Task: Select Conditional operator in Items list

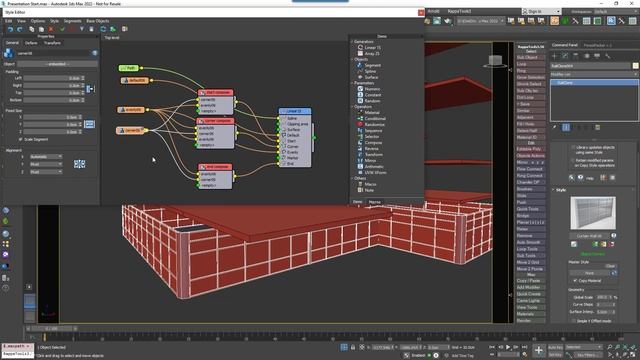Action: pyautogui.click(x=371, y=118)
